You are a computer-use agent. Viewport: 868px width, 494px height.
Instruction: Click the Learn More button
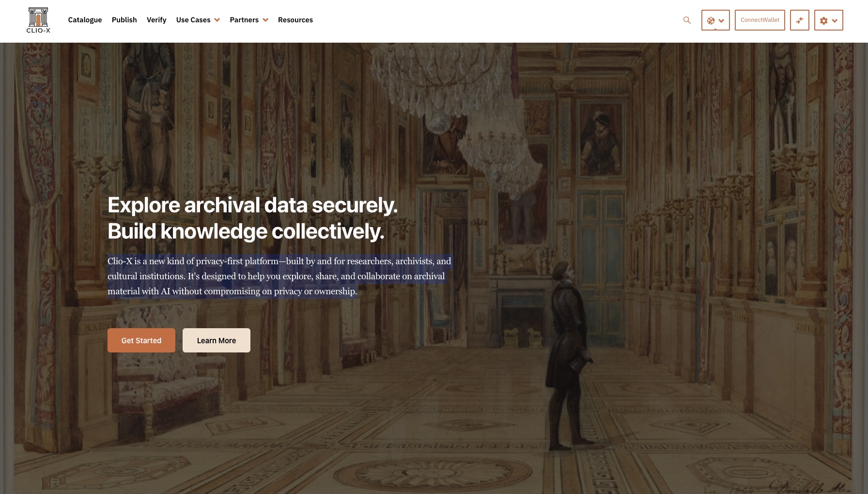coord(216,340)
